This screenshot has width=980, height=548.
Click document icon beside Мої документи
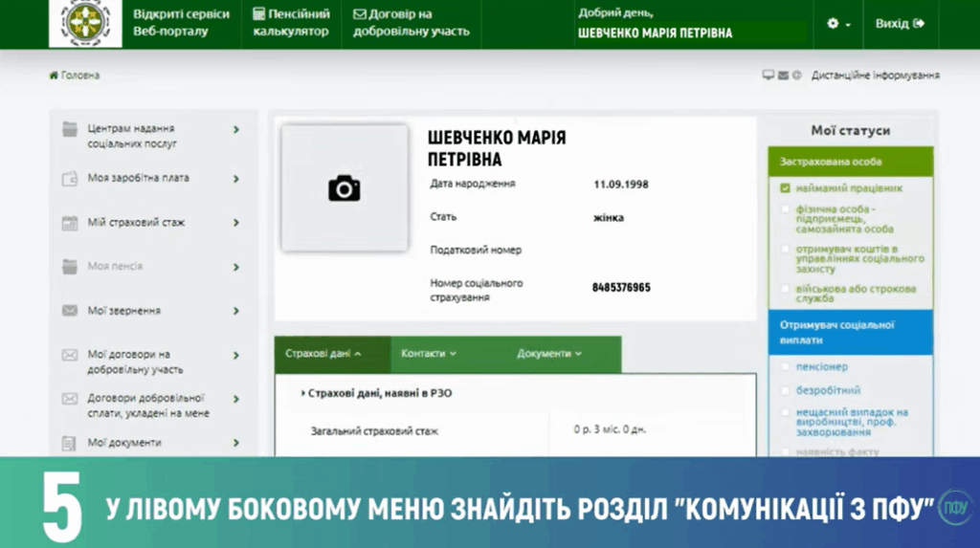click(70, 443)
